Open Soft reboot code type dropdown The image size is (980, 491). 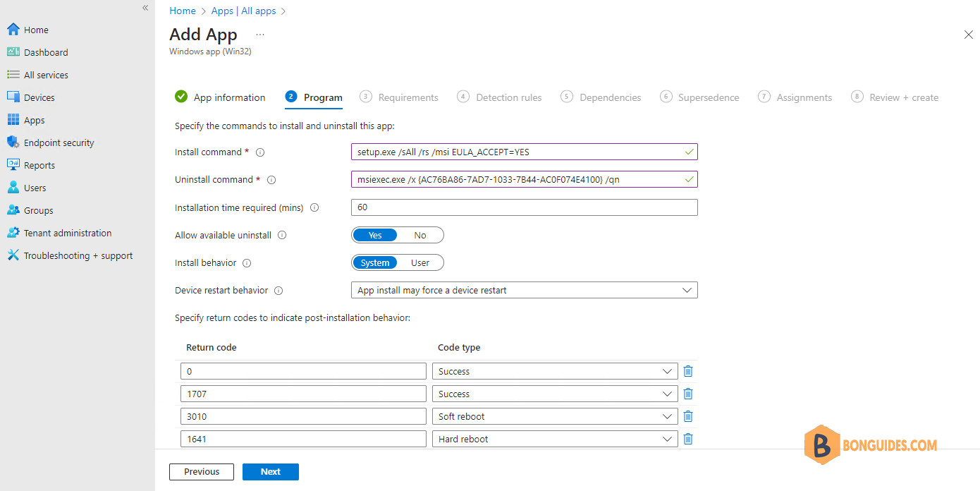[555, 416]
